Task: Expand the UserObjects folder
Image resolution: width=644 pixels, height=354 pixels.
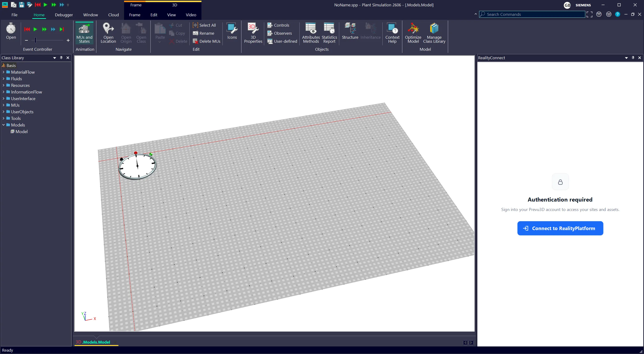Action: click(4, 112)
